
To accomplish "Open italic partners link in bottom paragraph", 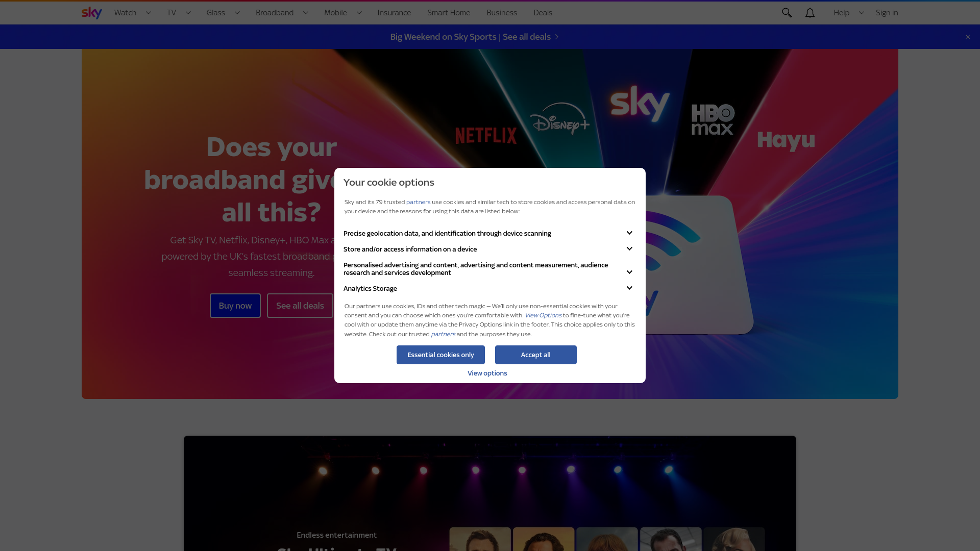I will (x=443, y=334).
